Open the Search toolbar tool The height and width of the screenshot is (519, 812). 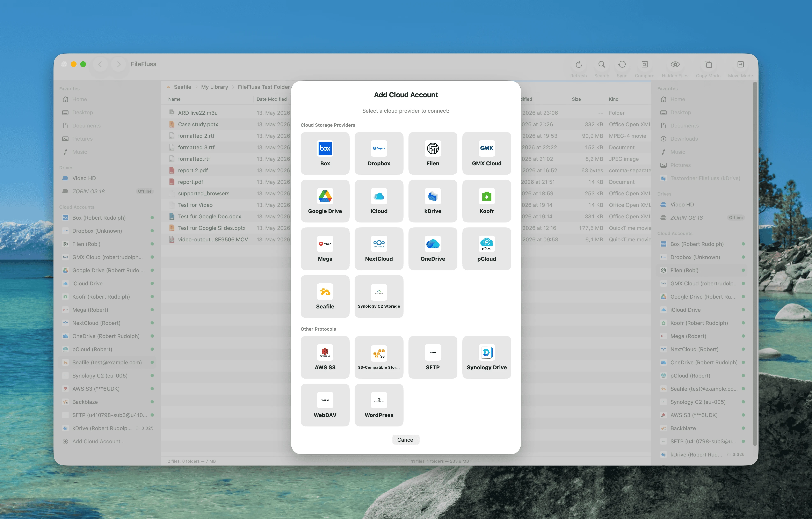pos(602,64)
